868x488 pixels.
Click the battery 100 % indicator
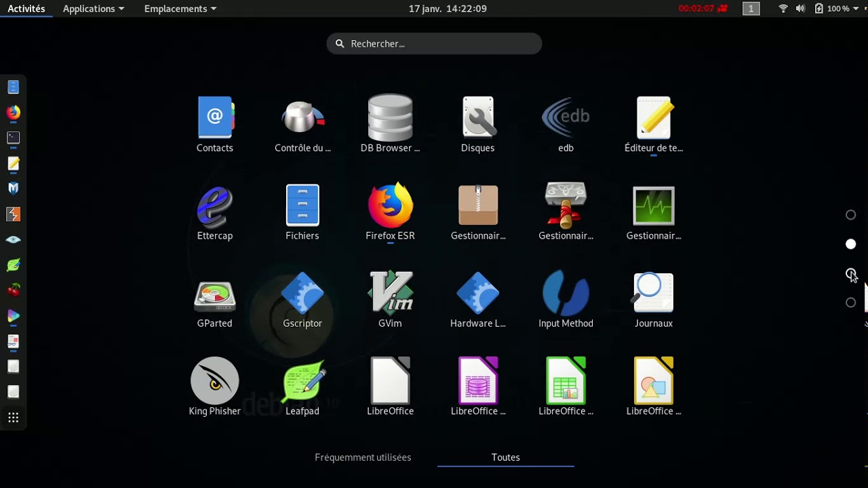coord(831,9)
